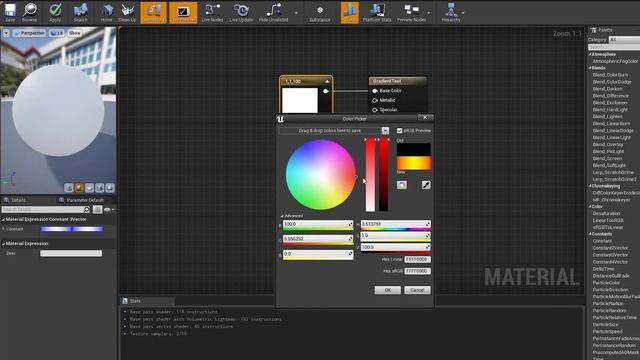Click the constant node white preview

(300, 100)
